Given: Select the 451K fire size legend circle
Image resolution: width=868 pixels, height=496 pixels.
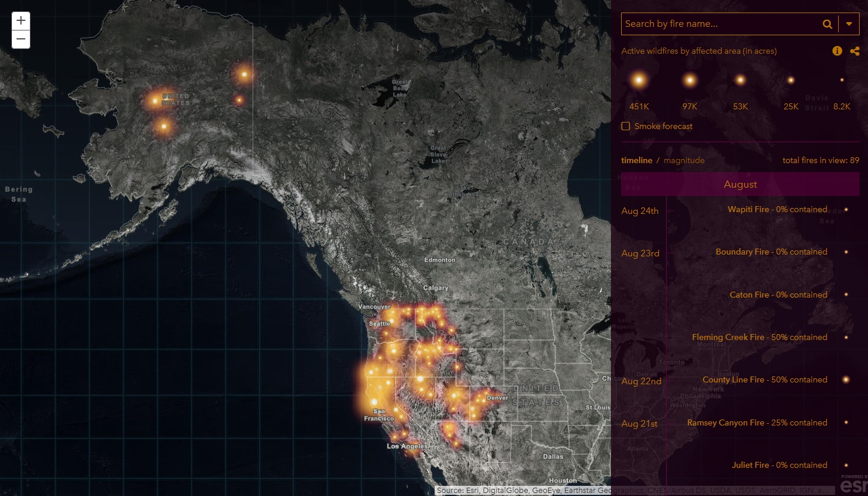Looking at the screenshot, I should click(x=639, y=79).
